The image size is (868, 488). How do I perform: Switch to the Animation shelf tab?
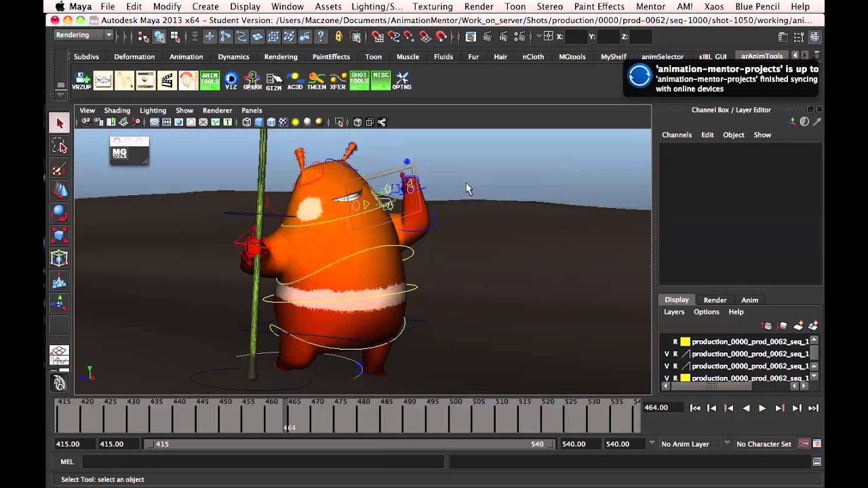186,57
